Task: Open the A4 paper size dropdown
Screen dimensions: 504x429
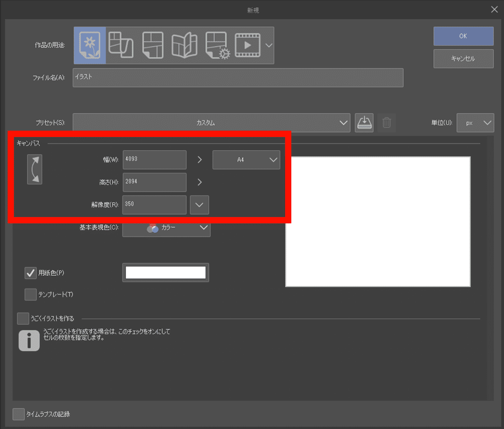Action: coord(246,160)
